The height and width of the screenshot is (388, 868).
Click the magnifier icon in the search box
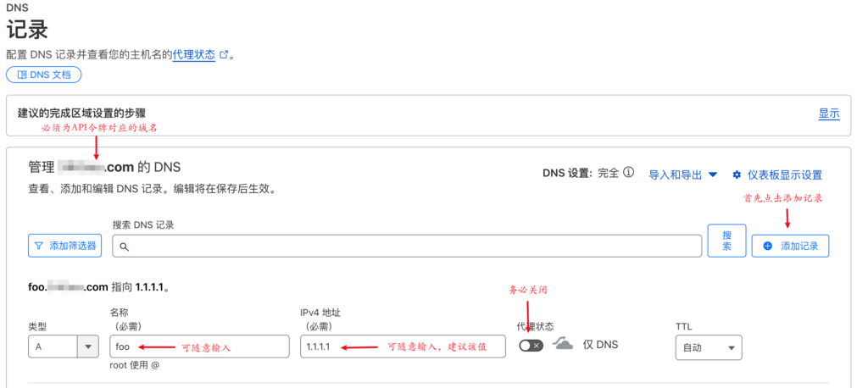click(x=124, y=247)
